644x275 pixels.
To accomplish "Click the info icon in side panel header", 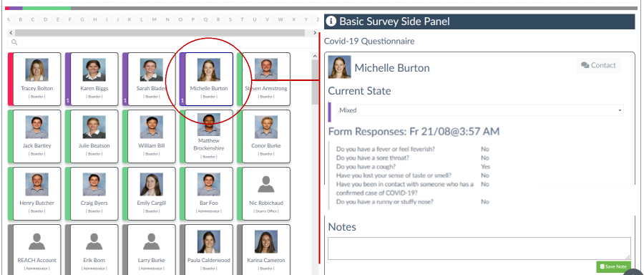I will click(331, 21).
